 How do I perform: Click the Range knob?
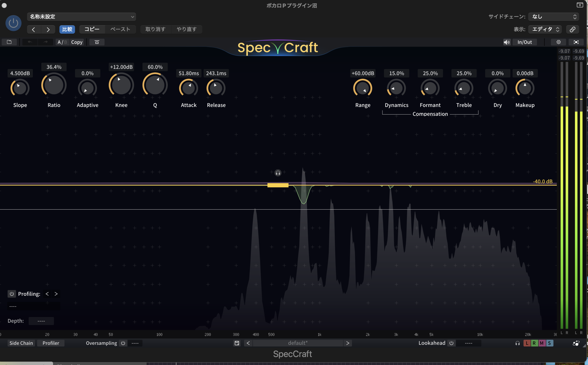[363, 88]
